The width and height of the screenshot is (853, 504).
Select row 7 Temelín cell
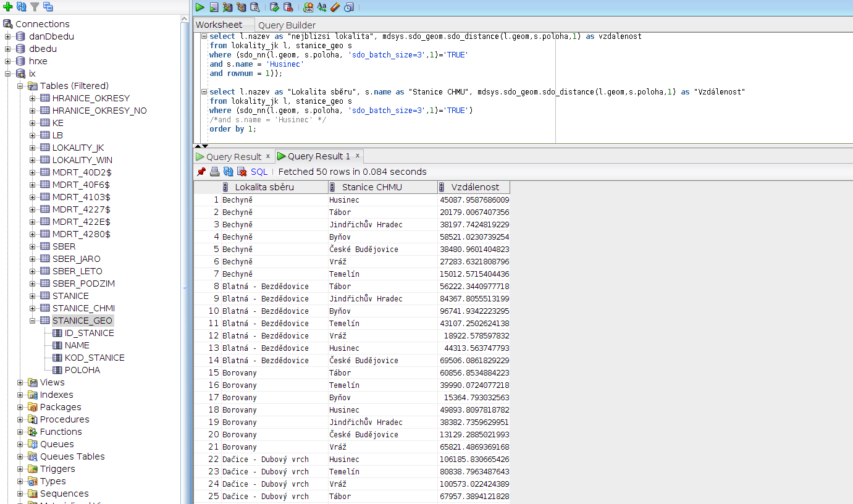click(382, 274)
